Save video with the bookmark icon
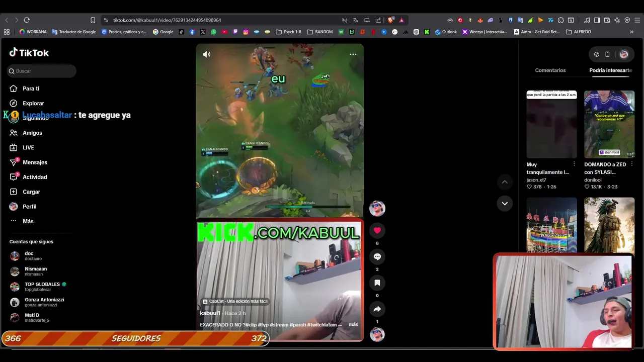Screen dimensions: 644x362 coord(377,283)
